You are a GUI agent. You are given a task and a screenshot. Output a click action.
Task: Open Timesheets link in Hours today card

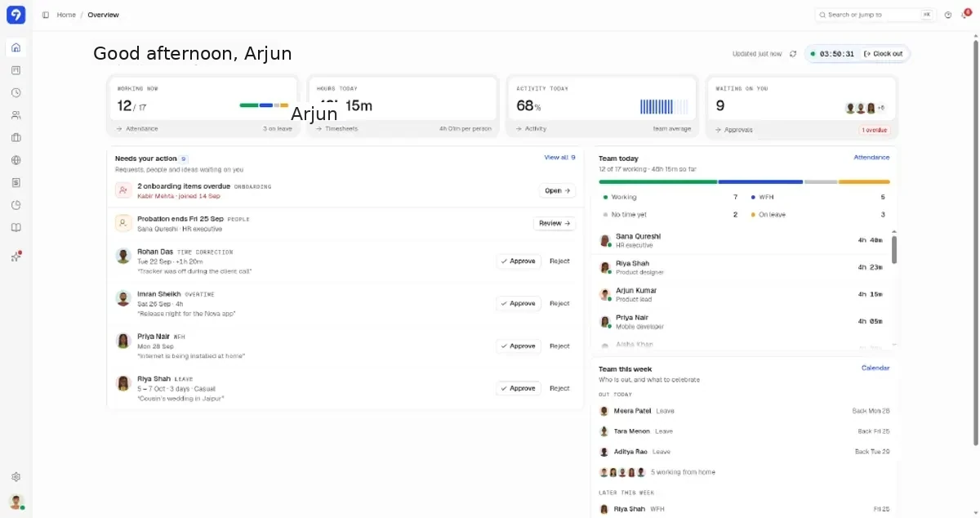coord(338,129)
